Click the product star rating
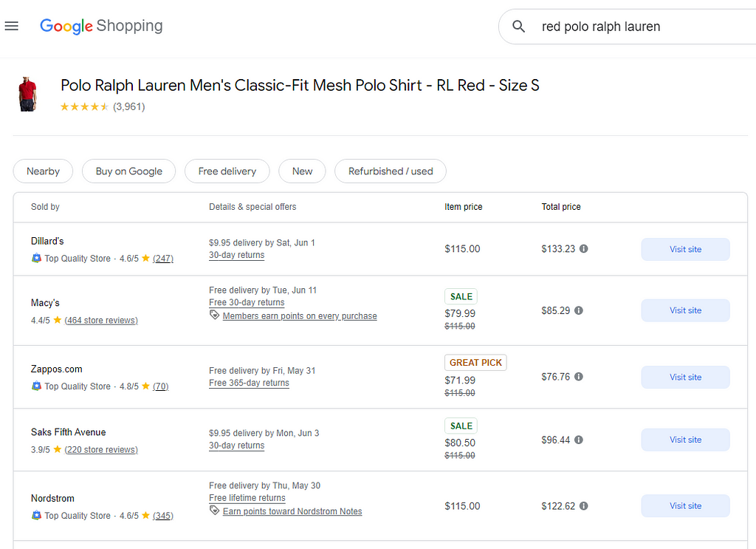Image resolution: width=756 pixels, height=549 pixels. coord(84,106)
